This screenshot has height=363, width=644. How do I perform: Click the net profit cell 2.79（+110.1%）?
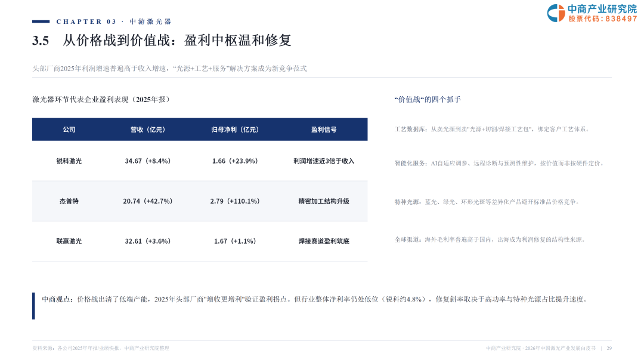click(235, 201)
